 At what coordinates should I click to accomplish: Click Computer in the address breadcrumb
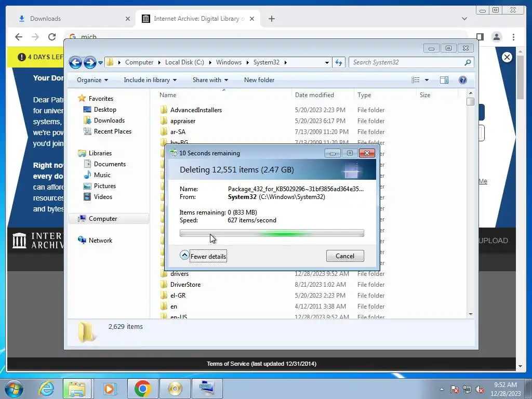click(139, 62)
